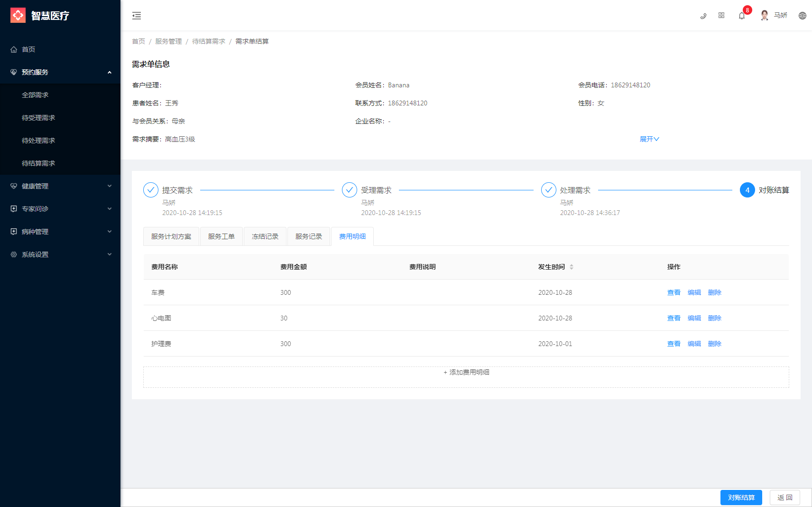Click the 对账结算 button at bottom
The image size is (812, 507).
point(741,498)
